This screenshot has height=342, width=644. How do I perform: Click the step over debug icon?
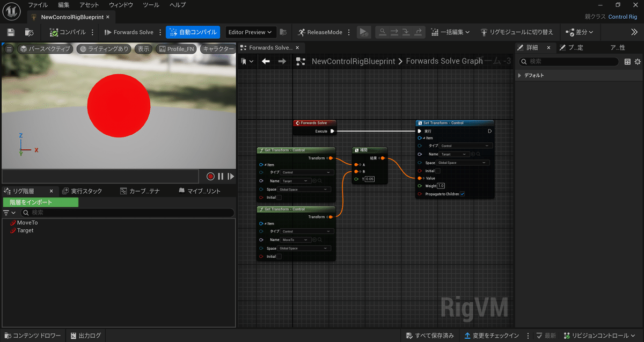[x=394, y=32]
